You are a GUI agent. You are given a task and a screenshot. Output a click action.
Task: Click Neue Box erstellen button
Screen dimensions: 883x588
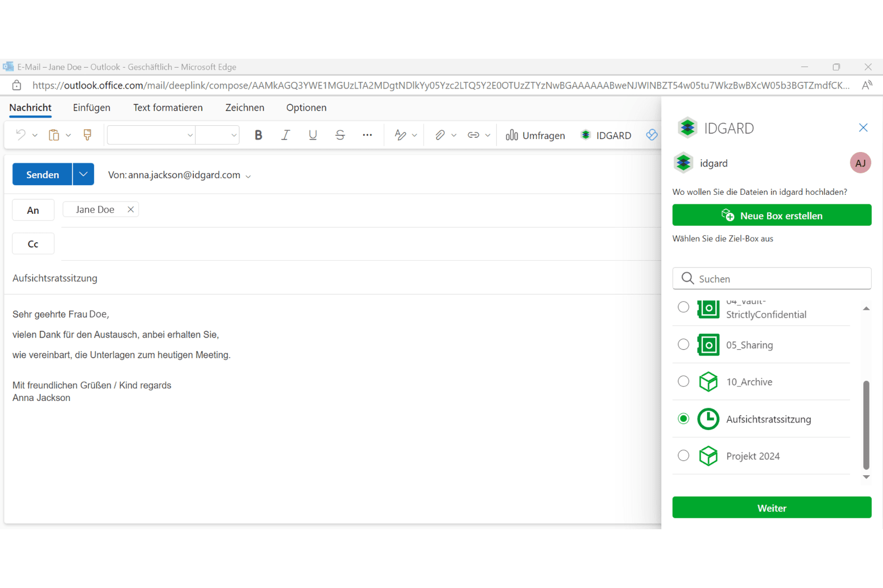click(772, 215)
